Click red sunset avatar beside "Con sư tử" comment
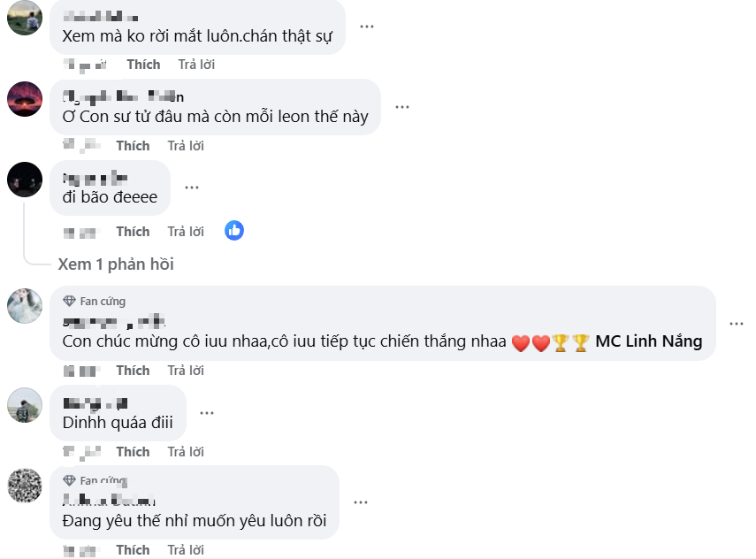The image size is (756, 559). (x=24, y=98)
